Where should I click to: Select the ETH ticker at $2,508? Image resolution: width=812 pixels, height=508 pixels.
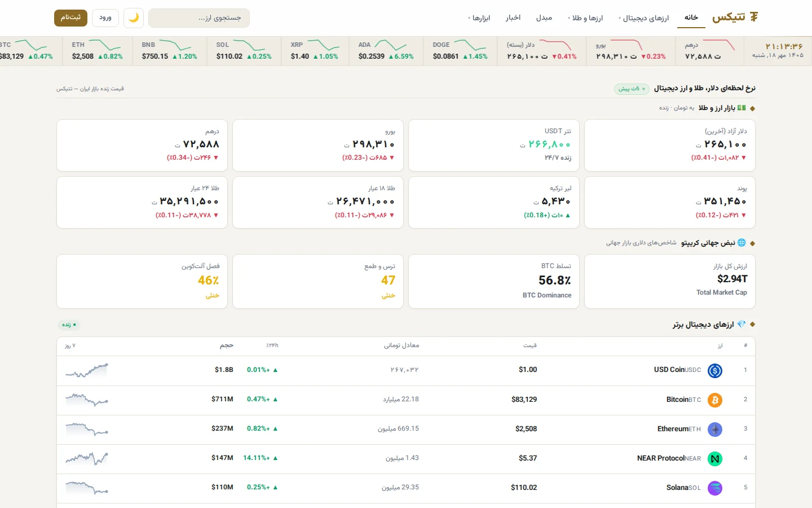click(98, 51)
